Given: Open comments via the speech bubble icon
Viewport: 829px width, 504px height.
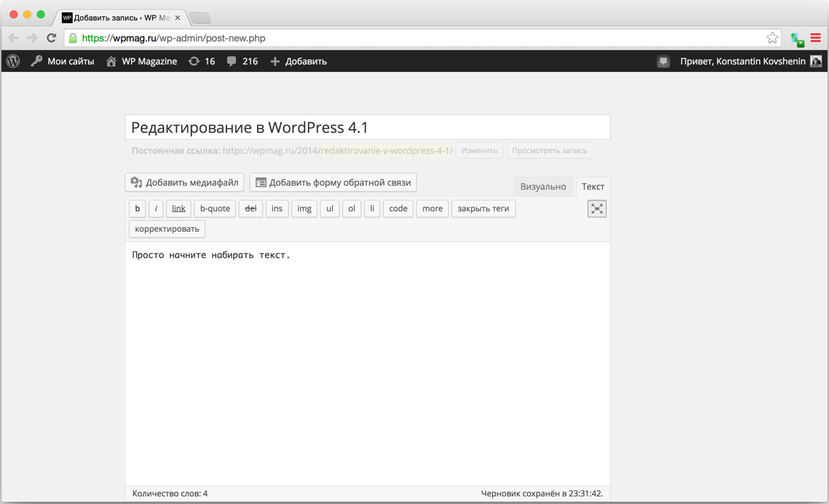Looking at the screenshot, I should tap(232, 61).
